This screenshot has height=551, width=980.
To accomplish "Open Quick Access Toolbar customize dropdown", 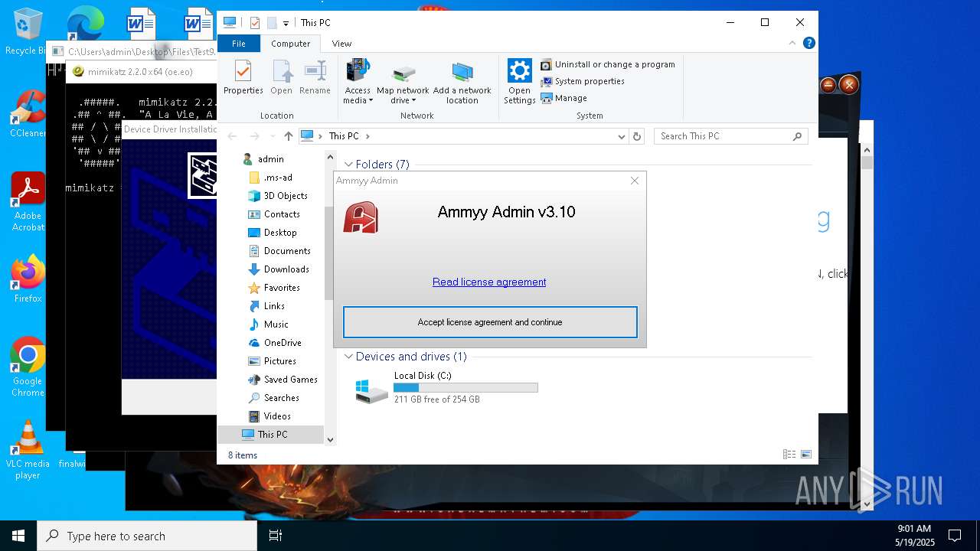I will point(286,24).
